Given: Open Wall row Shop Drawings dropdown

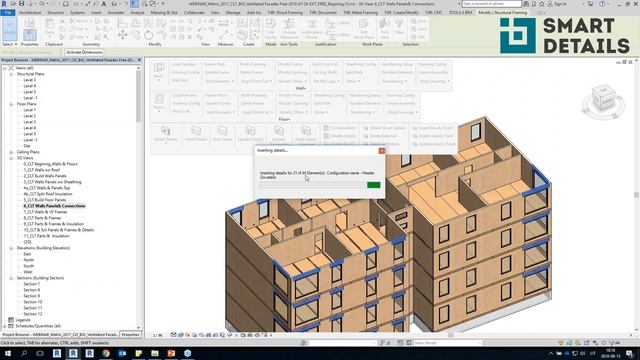Looking at the screenshot, I should tap(435, 81).
